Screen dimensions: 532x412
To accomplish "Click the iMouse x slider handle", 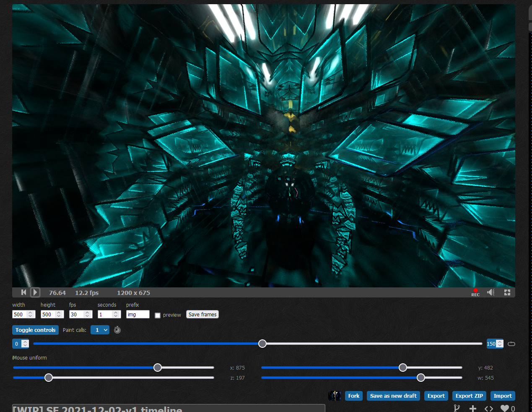I will pos(158,368).
